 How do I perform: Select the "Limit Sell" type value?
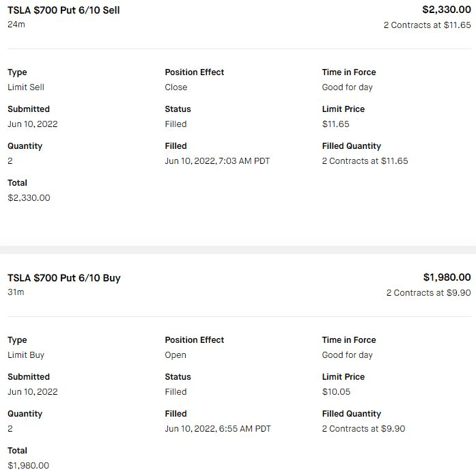[26, 87]
